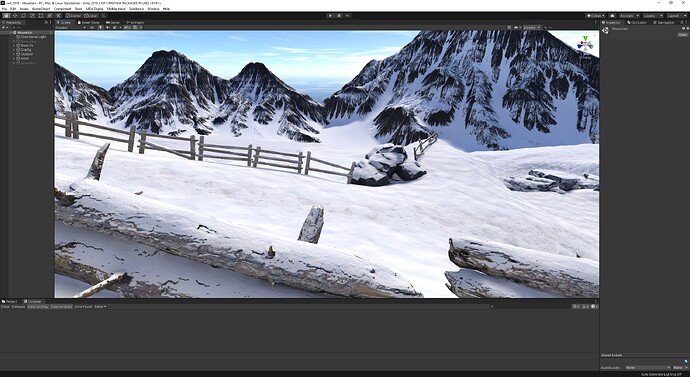Open preset settings icon in Inspector header
The width and height of the screenshot is (690, 377).
click(x=688, y=29)
